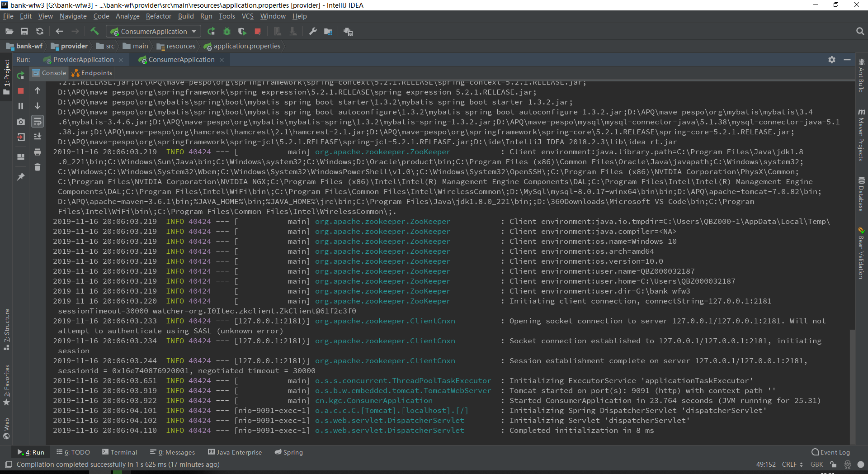868x474 pixels.
Task: Open Database side panel
Action: (x=861, y=194)
